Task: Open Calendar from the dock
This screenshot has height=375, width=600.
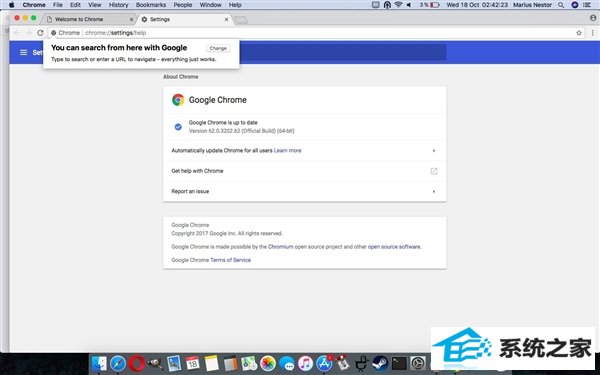Action: click(192, 364)
